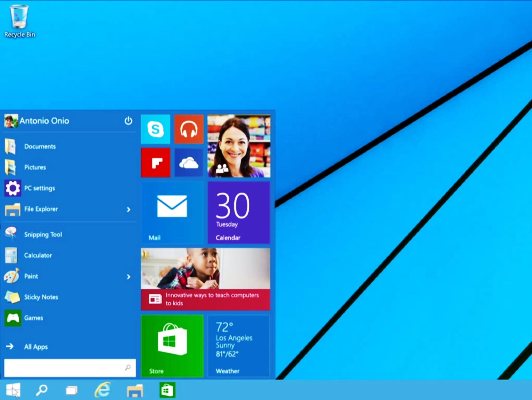
Task: Open the OneDrive cloud tile
Action: pyautogui.click(x=189, y=163)
